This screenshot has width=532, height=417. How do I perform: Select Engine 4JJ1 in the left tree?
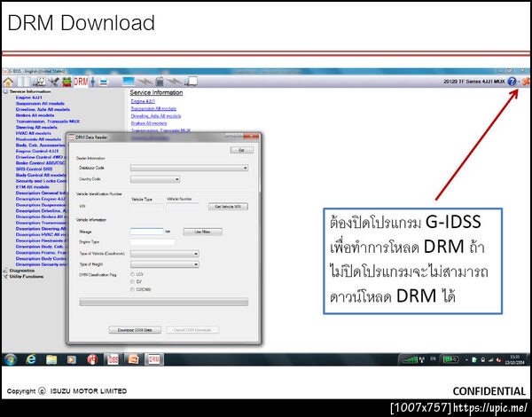29,98
